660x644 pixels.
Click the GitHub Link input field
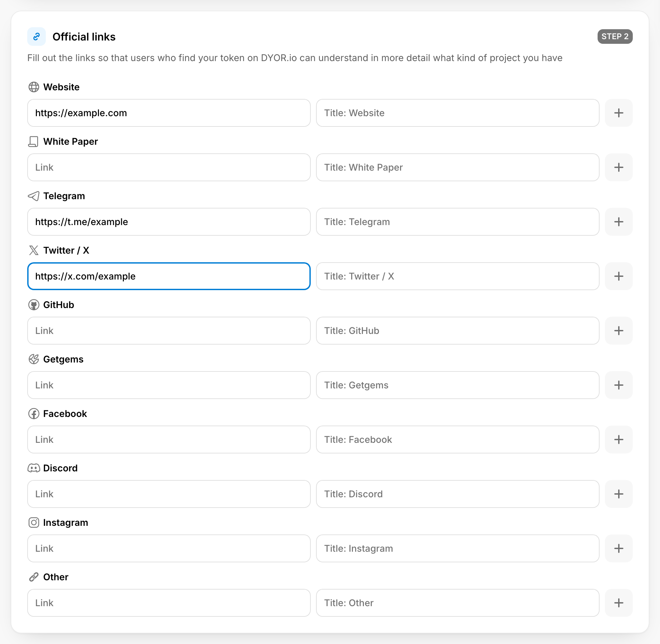click(169, 331)
